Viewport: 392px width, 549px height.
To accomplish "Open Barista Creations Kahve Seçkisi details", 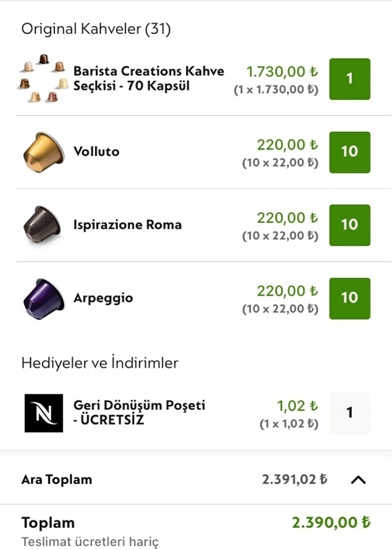I will click(148, 80).
